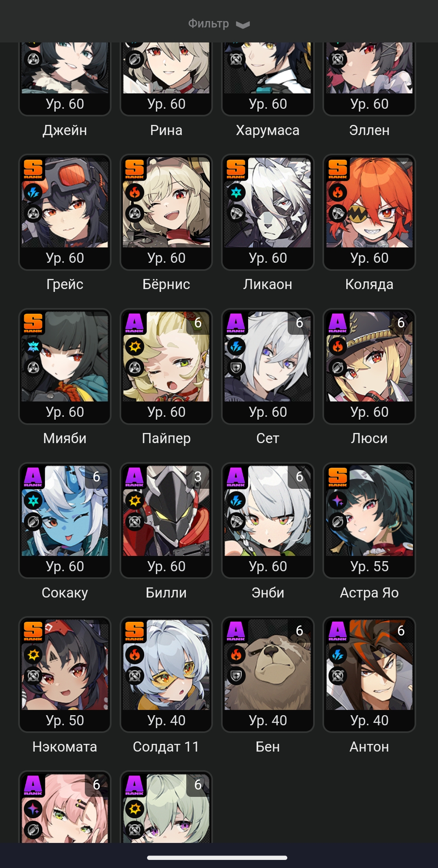Tap the Ур. 50 level on Нэкомата
438x868 pixels.
pyautogui.click(x=65, y=720)
